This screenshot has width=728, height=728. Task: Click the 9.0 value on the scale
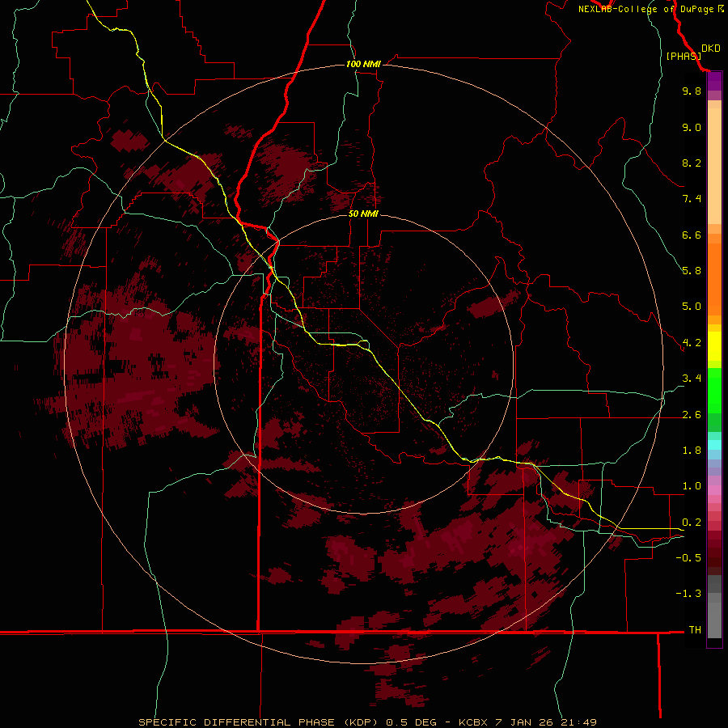click(x=692, y=127)
